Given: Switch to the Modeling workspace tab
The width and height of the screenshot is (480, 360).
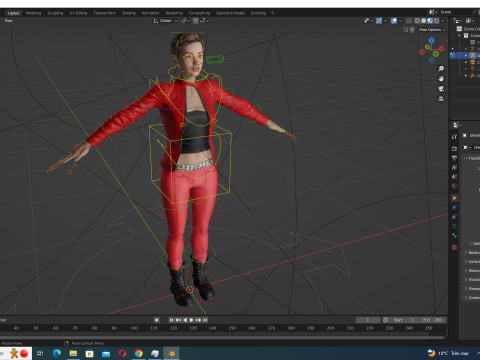Looking at the screenshot, I should click(33, 13).
